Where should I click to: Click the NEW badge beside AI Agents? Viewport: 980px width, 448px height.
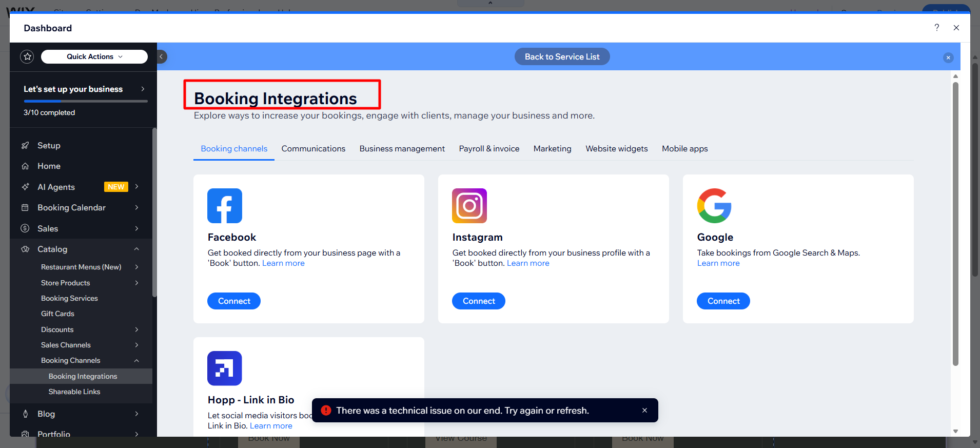(x=116, y=187)
